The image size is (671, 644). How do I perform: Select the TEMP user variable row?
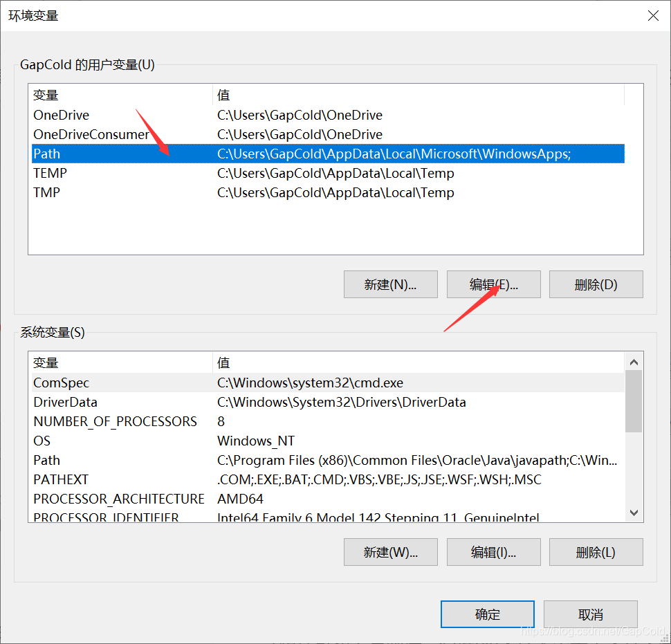coord(328,173)
